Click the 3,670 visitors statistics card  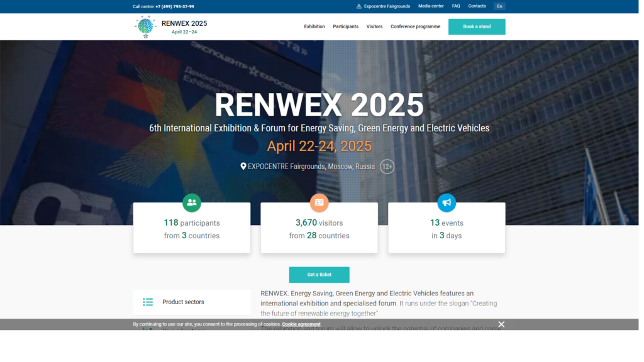319,228
